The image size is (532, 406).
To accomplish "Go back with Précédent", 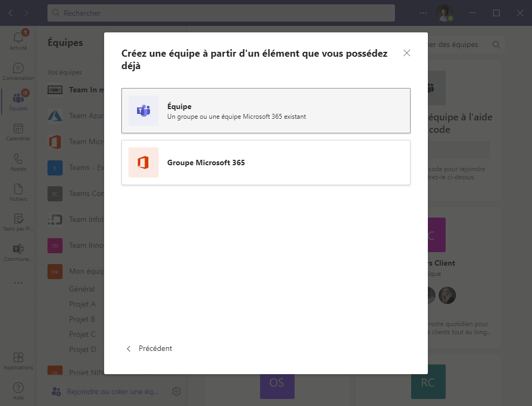I will [x=149, y=349].
